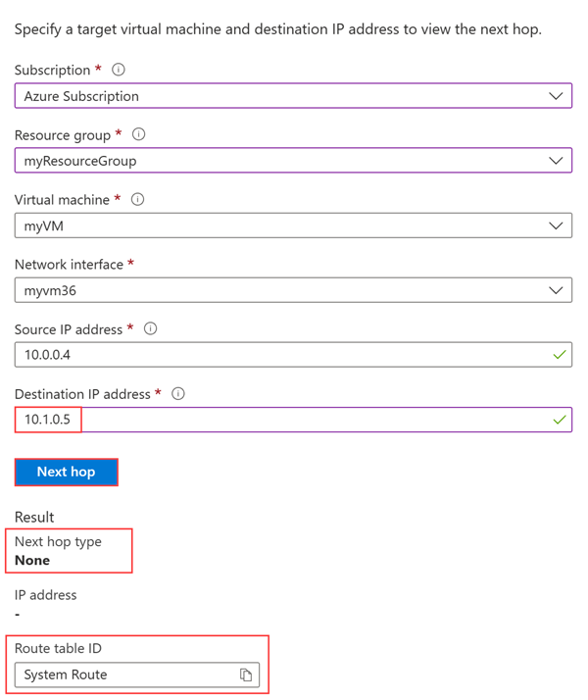Click the chevron in the Subscription dropdown
The image size is (588, 700).
[556, 96]
